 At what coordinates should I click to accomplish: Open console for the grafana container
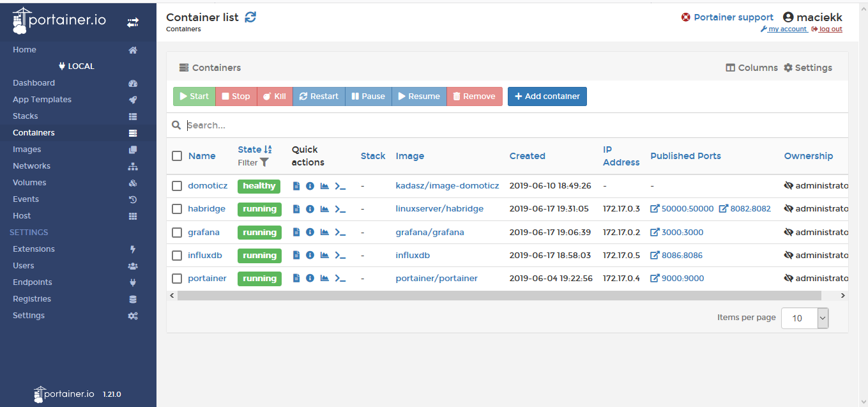pyautogui.click(x=340, y=233)
